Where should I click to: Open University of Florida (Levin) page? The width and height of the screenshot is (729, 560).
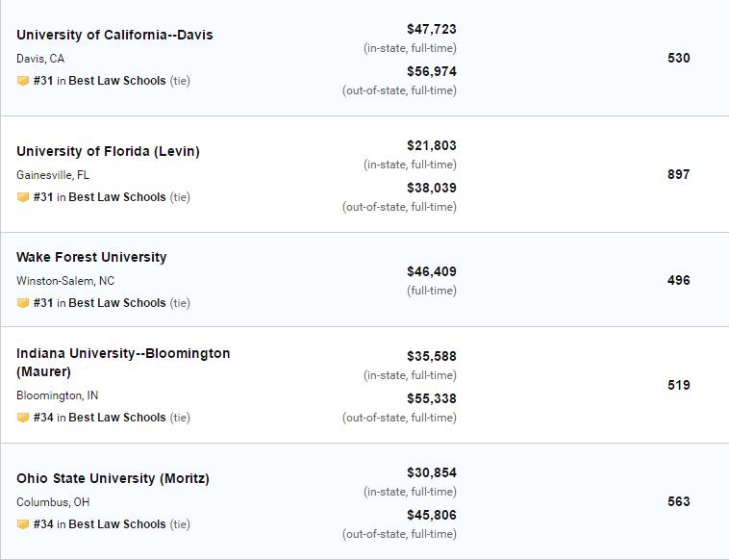pos(108,151)
